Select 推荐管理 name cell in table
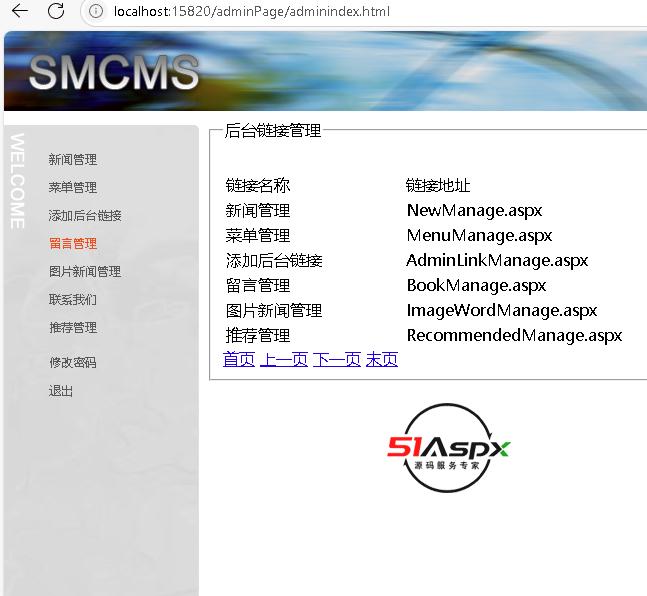This screenshot has height=596, width=647. (258, 336)
